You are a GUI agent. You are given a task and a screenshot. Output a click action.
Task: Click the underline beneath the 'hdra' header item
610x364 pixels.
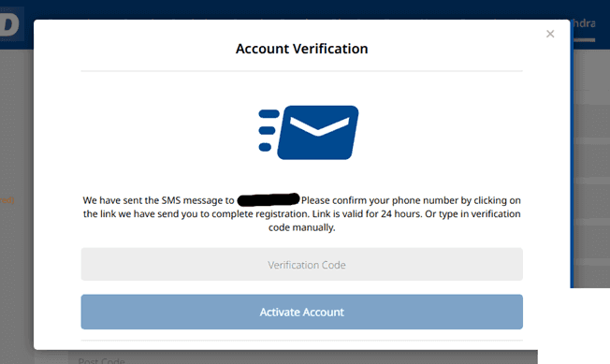[585, 40]
